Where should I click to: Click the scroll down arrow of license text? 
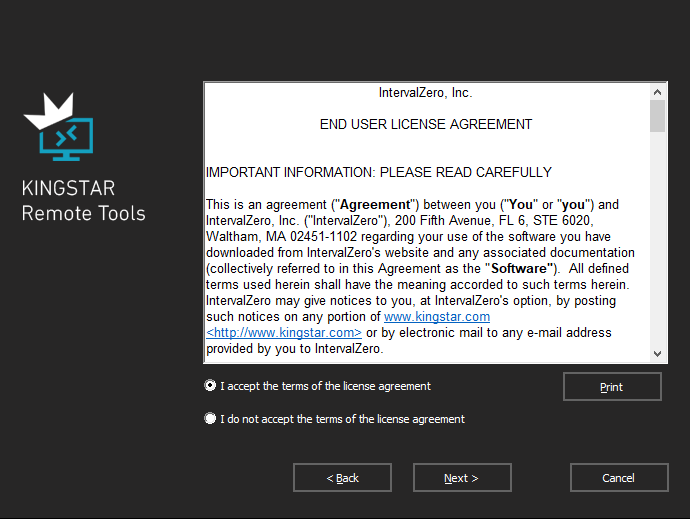coord(657,354)
